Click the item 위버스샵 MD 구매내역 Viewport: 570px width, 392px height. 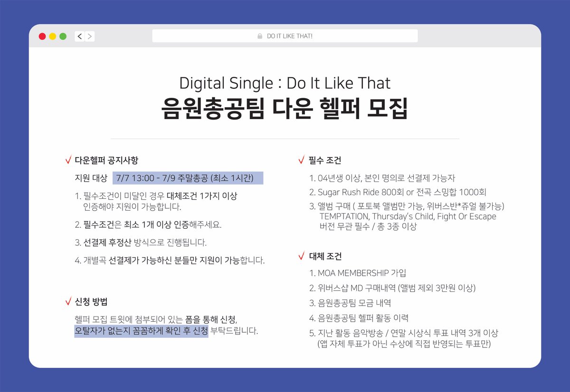pos(392,288)
